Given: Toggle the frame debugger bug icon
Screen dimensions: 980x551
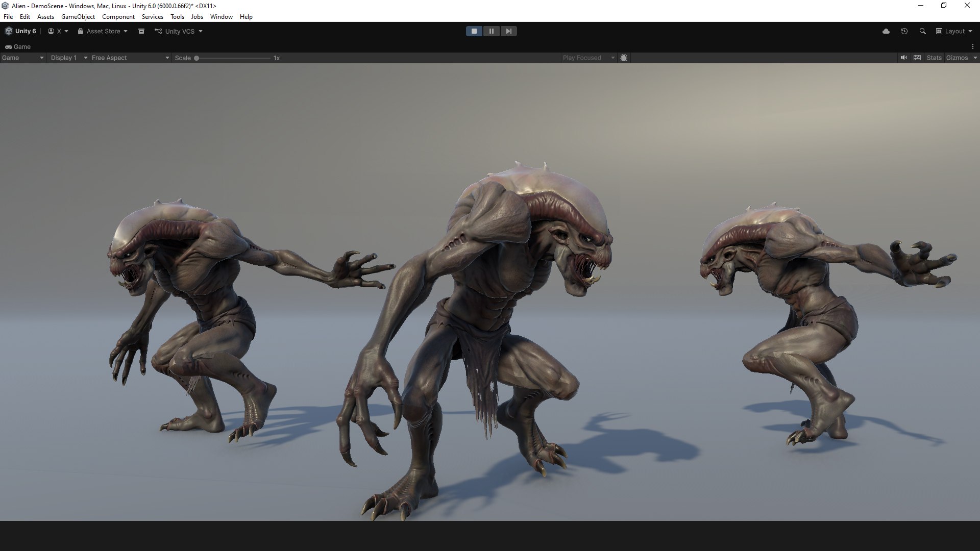Looking at the screenshot, I should (x=624, y=58).
